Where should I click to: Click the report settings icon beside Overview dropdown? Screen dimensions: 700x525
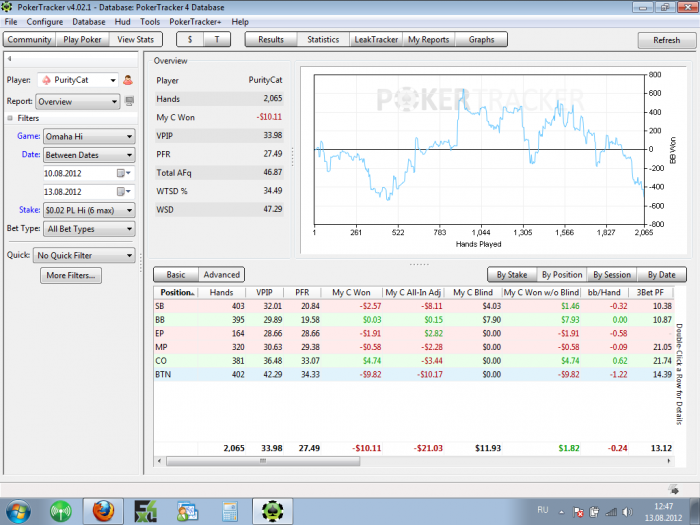pyautogui.click(x=129, y=101)
